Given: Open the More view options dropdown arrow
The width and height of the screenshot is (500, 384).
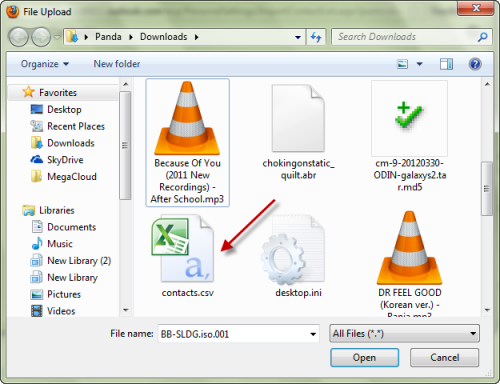Looking at the screenshot, I should (x=419, y=64).
